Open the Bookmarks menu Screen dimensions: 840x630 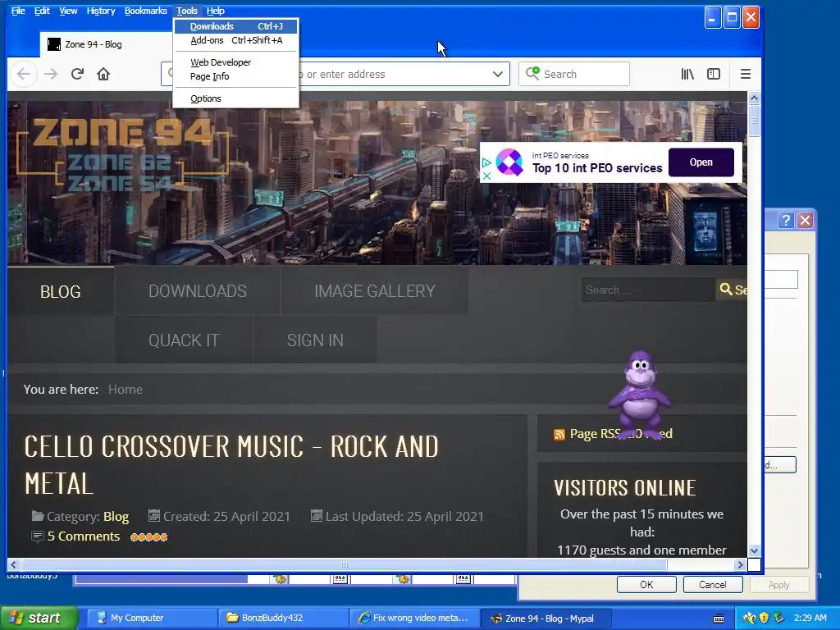[146, 11]
